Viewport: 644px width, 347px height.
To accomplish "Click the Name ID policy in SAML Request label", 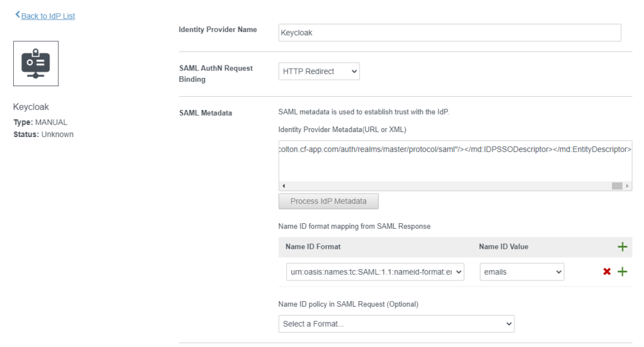I will click(x=348, y=304).
